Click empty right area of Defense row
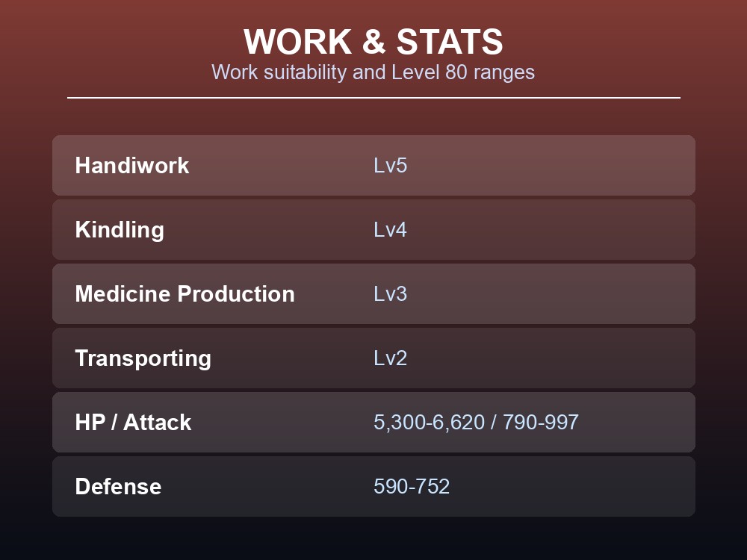This screenshot has height=560, width=747. coord(571,487)
